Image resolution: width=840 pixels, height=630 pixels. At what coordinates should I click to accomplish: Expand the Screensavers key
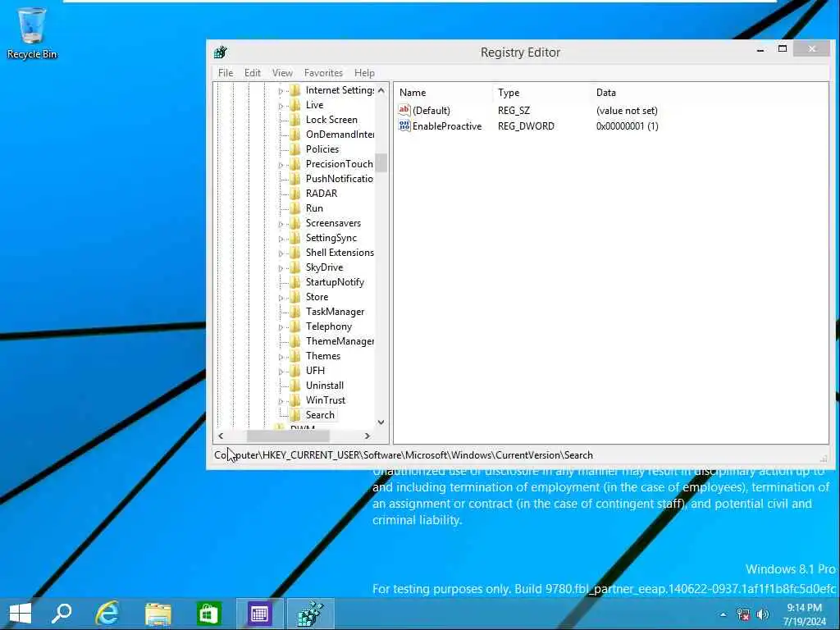pyautogui.click(x=281, y=224)
